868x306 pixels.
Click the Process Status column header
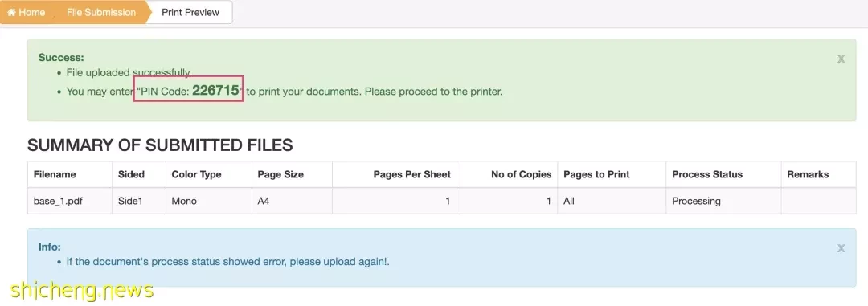click(707, 174)
